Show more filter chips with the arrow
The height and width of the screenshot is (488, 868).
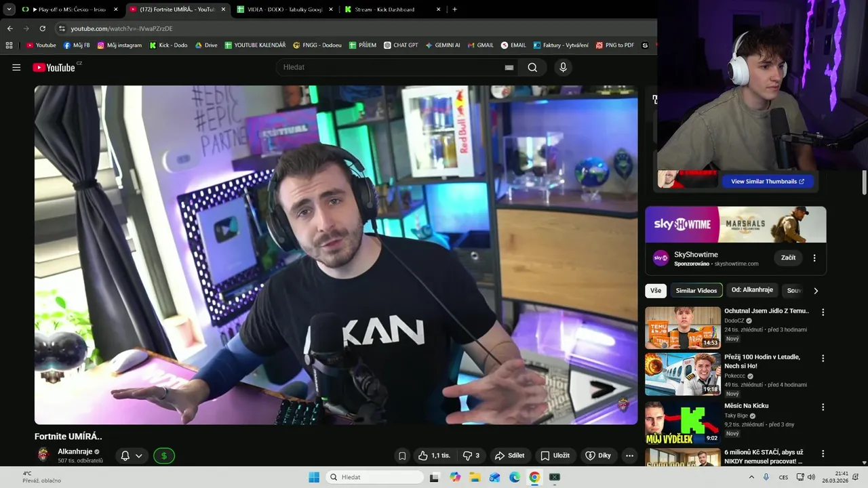tap(816, 291)
